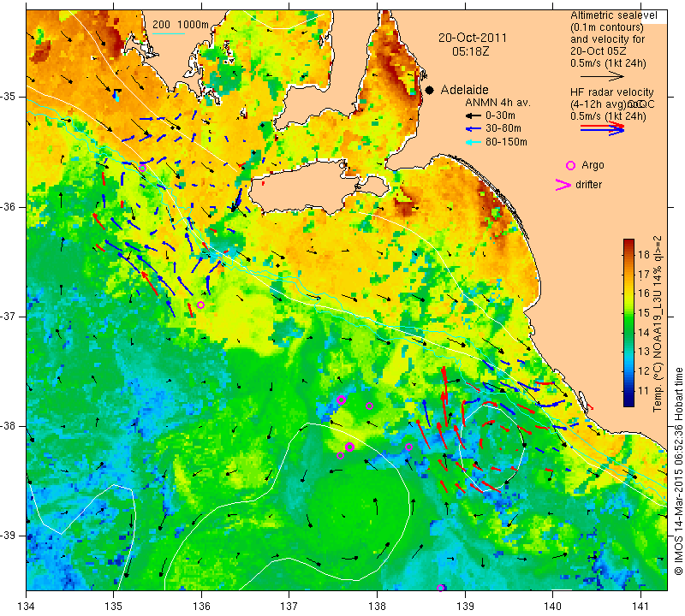
Task: Click the Argo legend label
Action: point(593,165)
